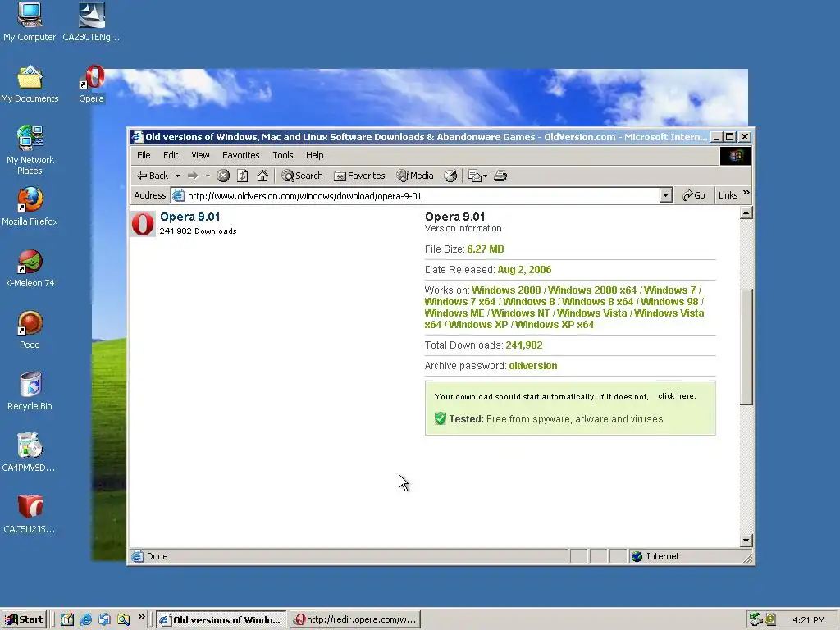Click the search quick launch icon

123,620
